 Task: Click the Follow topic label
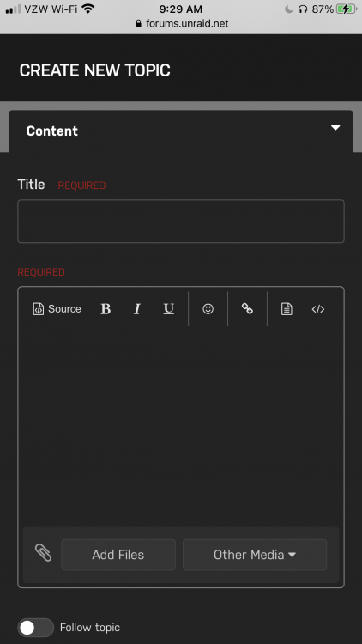pyautogui.click(x=90, y=628)
